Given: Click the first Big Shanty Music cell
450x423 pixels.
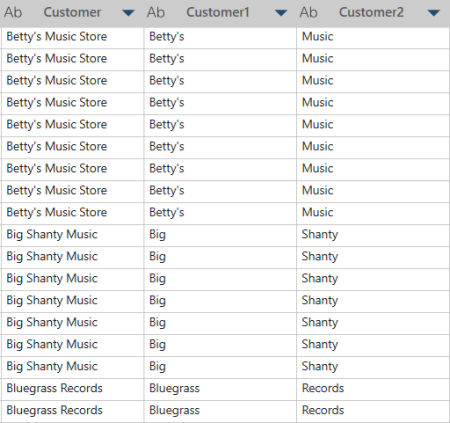Looking at the screenshot, I should 73,235.
